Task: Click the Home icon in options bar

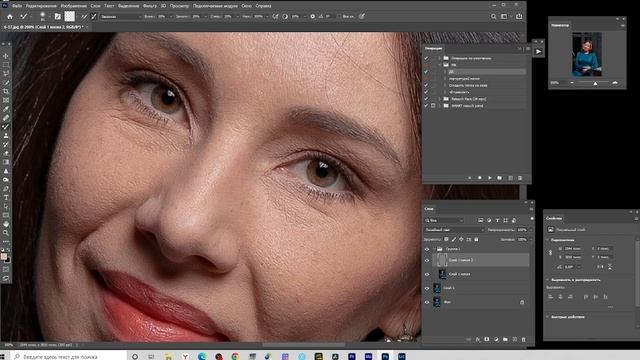Action: 10,16
